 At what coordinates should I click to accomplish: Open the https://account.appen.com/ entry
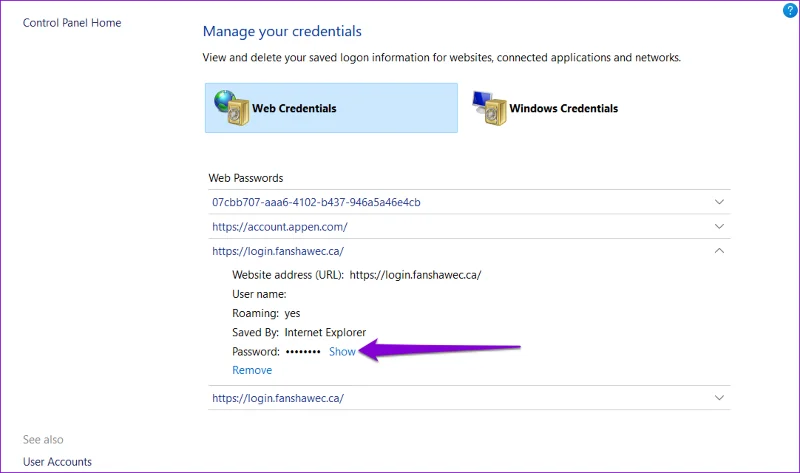[280, 227]
